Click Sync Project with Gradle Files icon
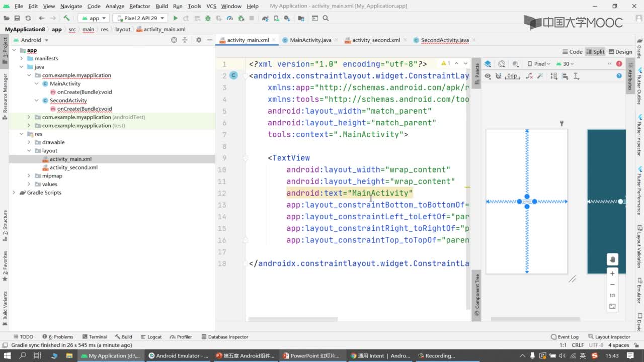The height and width of the screenshot is (362, 644). [x=265, y=18]
